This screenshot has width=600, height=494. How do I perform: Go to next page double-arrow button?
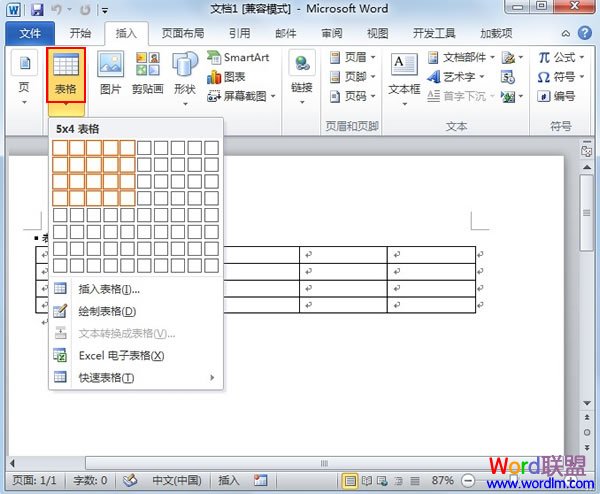(587, 447)
